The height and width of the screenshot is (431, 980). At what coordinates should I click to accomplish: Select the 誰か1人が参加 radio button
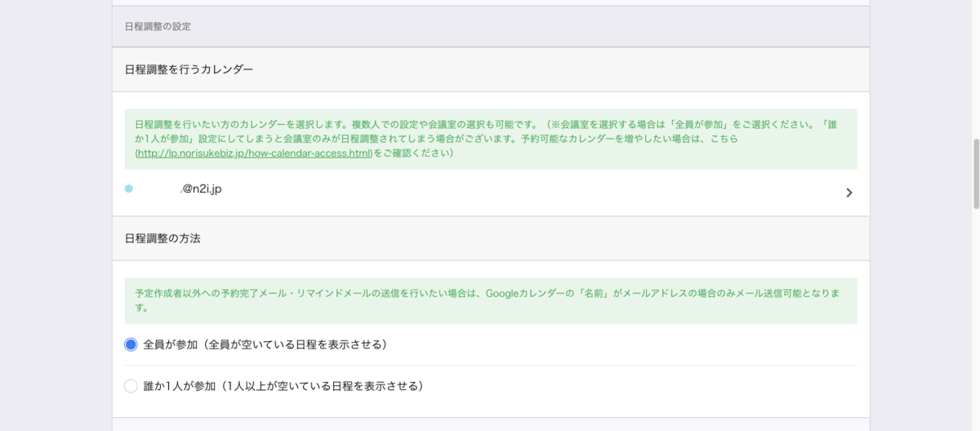point(131,386)
